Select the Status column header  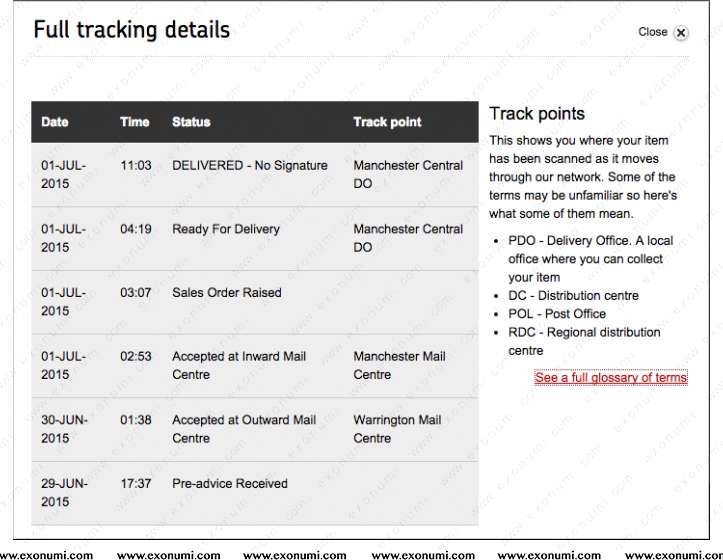(191, 122)
